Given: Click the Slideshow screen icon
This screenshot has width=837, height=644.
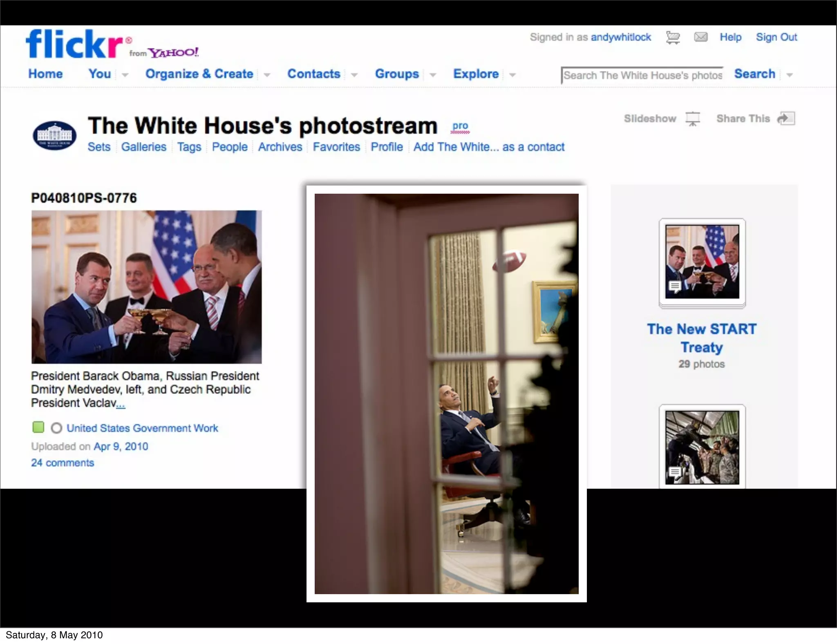Looking at the screenshot, I should click(693, 119).
